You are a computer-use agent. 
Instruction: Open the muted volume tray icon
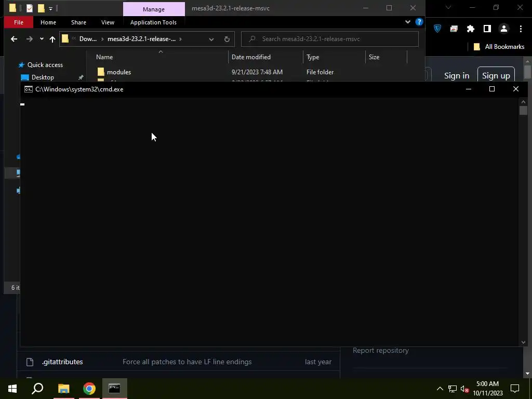465,389
